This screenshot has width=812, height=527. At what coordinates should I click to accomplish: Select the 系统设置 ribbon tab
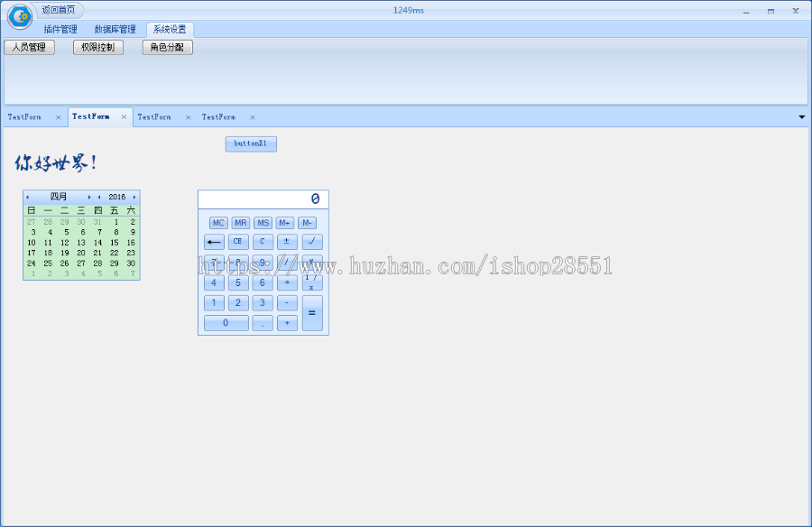coord(170,30)
